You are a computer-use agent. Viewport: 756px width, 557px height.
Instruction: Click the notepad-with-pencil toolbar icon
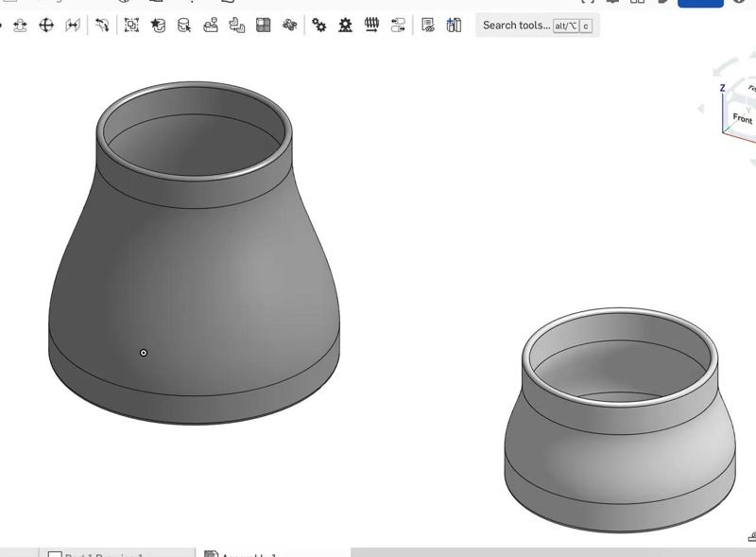(428, 26)
